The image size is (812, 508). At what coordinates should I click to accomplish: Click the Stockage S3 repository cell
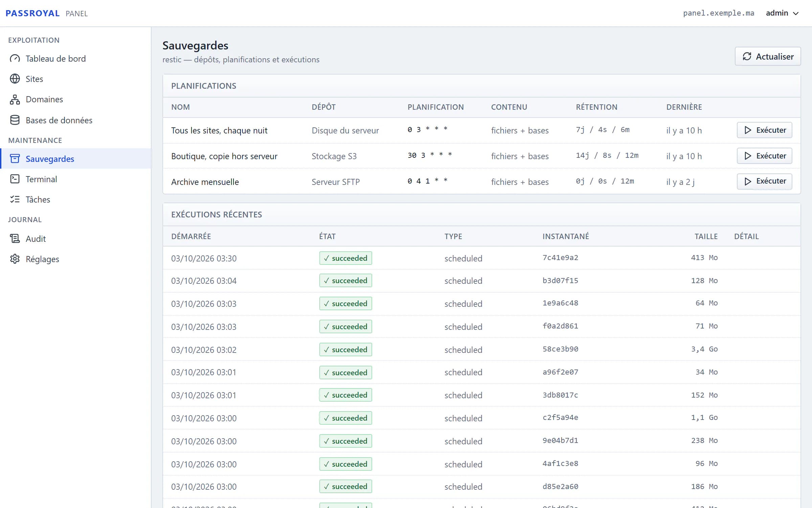[334, 156]
